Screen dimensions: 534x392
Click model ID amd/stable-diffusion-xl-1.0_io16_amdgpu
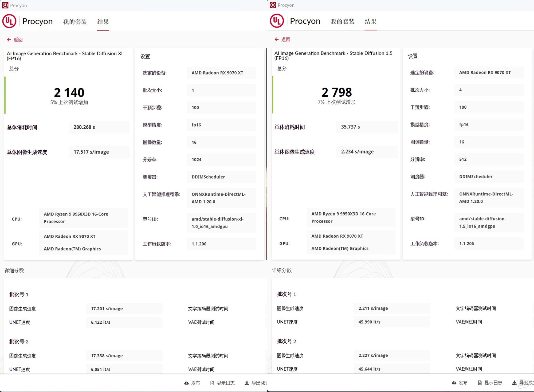tap(221, 223)
